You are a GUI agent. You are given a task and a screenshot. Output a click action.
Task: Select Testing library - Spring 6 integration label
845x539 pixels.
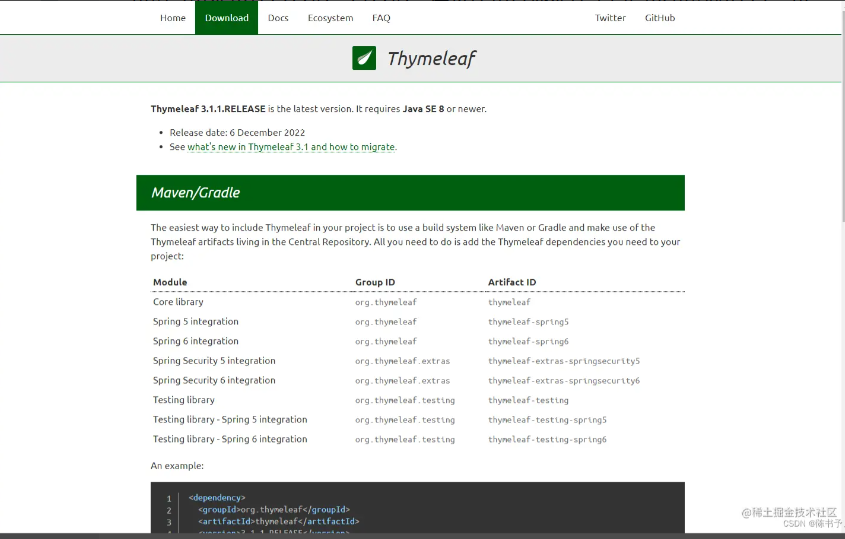[x=230, y=439]
